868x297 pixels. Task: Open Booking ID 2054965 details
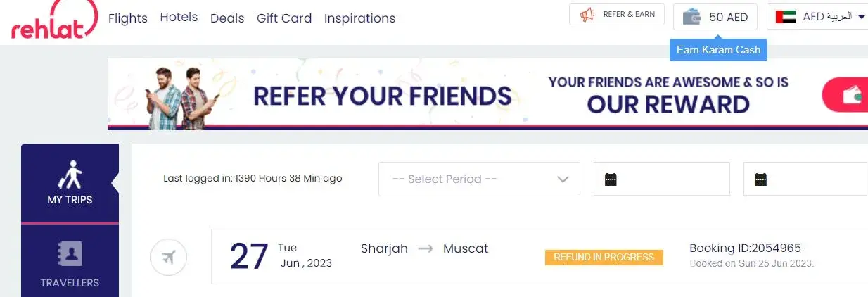point(745,248)
